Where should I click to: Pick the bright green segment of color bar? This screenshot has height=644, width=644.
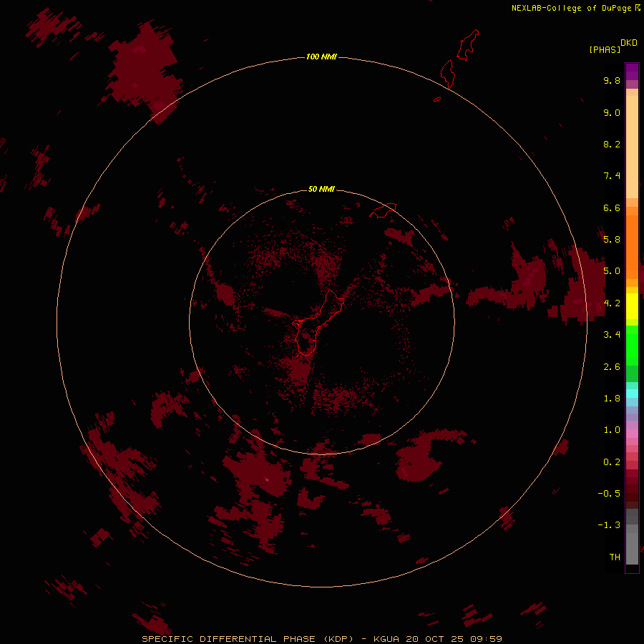[632, 345]
